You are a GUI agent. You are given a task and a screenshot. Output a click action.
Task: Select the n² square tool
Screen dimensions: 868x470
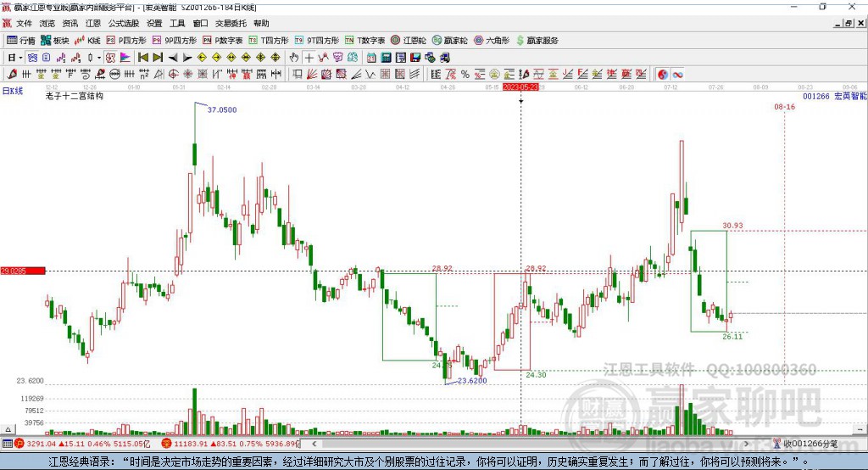(x=144, y=75)
